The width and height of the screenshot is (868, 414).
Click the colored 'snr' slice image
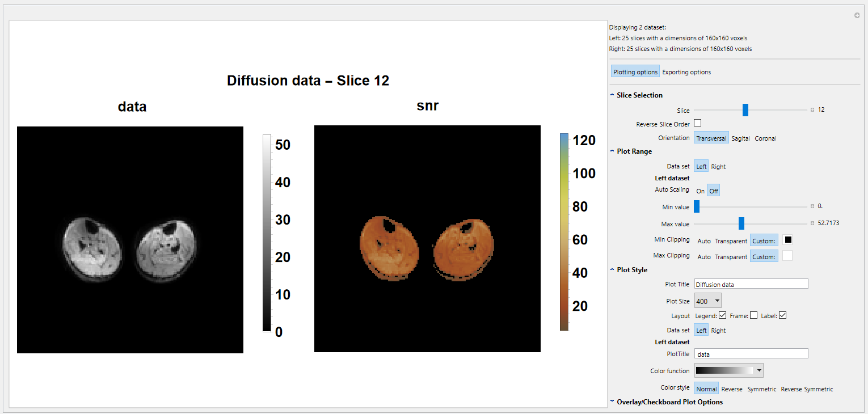click(427, 239)
